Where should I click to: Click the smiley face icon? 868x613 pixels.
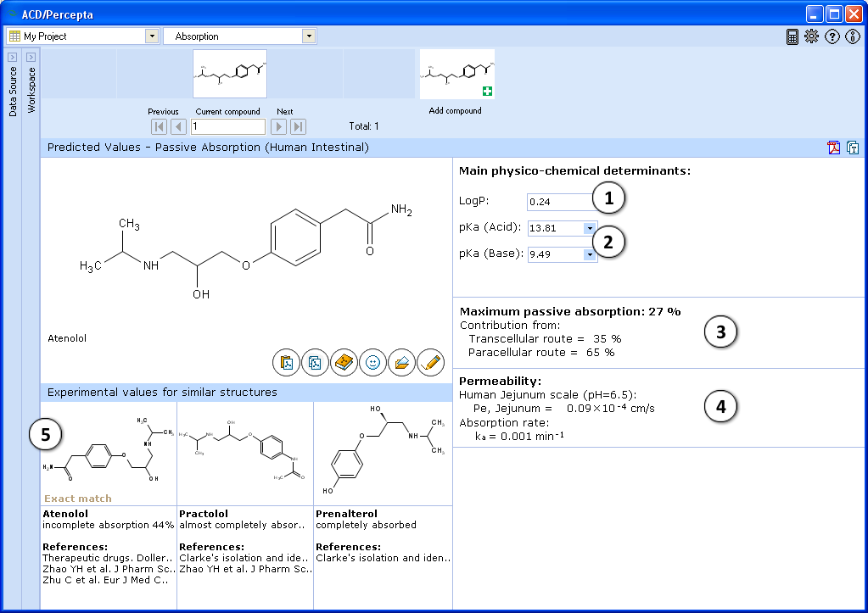point(372,362)
